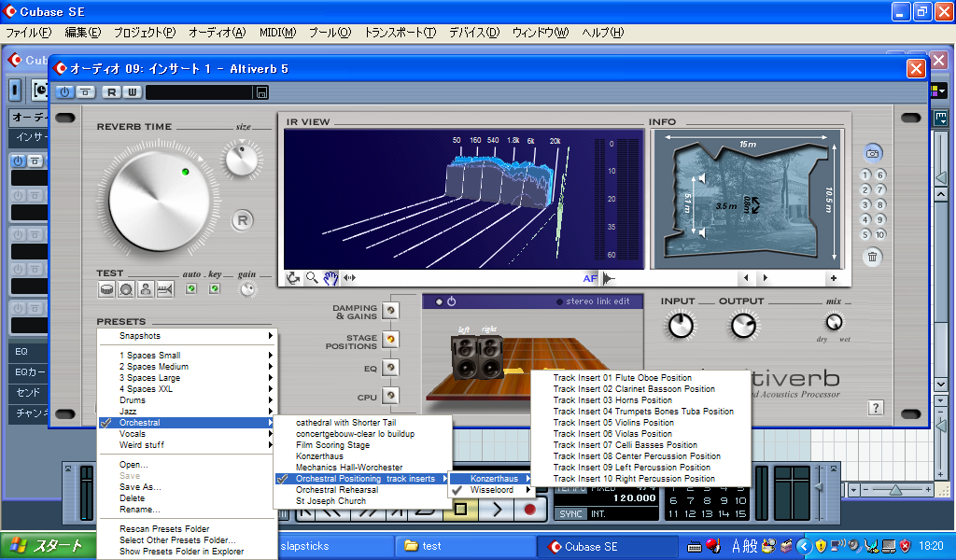
Task: Select the magnifier zoom tool in IR View
Action: 312,277
